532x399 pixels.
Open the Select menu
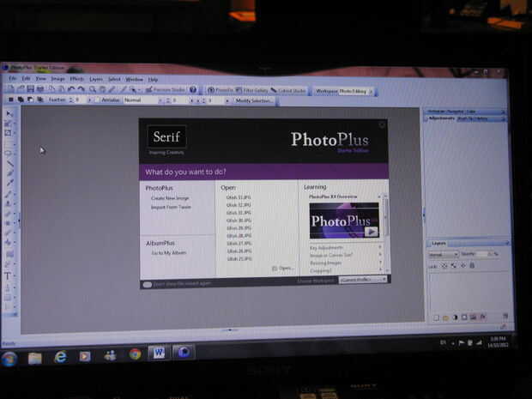(114, 79)
